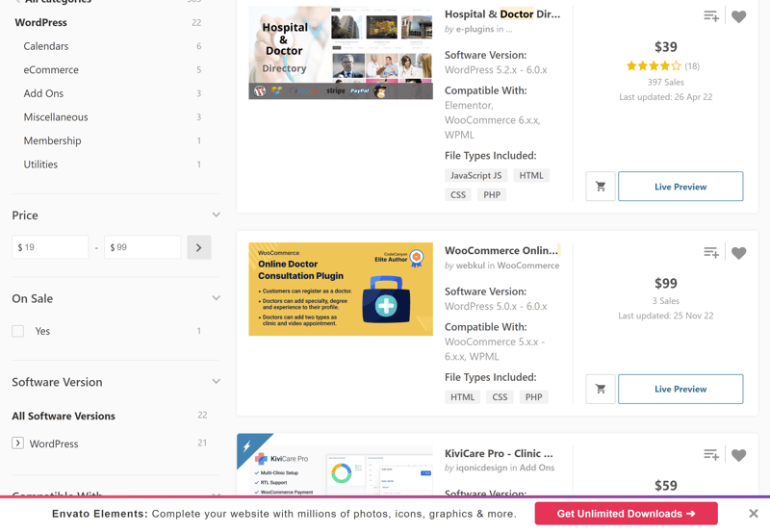Screen dimensions: 770x532
Task: Click HTML tag under WooCommerce Online Doctor plugin
Action: click(463, 397)
